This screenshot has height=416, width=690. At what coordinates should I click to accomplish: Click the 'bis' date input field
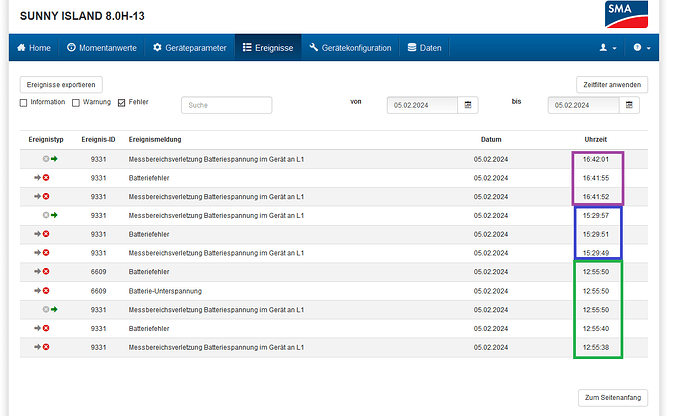[583, 105]
